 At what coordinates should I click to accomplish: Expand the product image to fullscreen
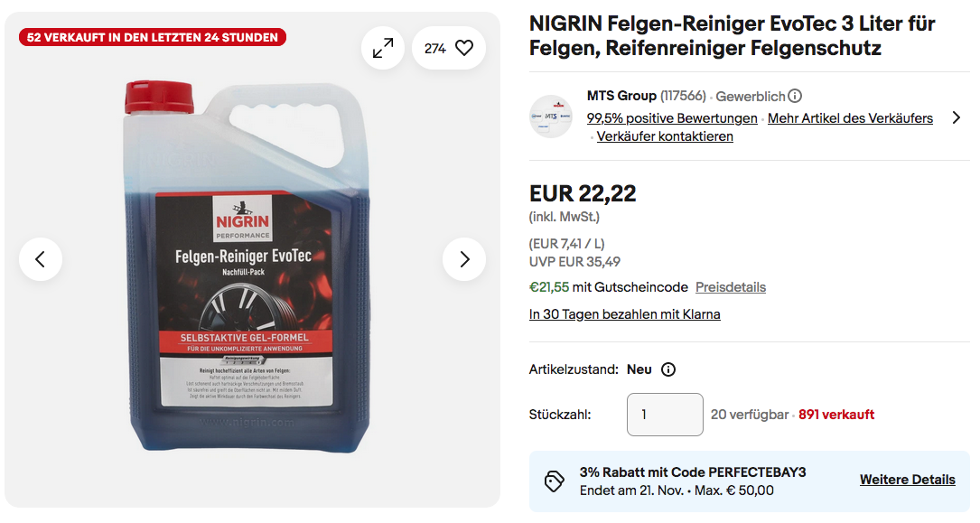tap(383, 48)
